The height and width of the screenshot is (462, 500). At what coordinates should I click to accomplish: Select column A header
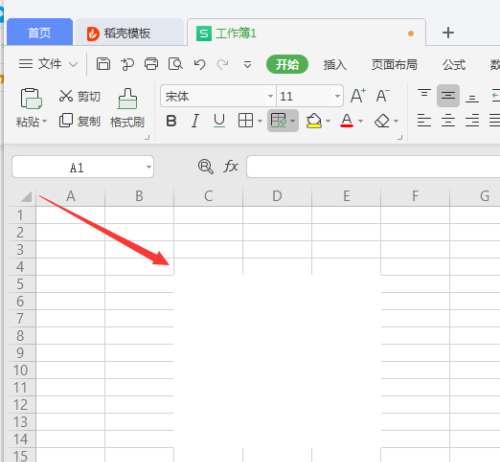(70, 196)
